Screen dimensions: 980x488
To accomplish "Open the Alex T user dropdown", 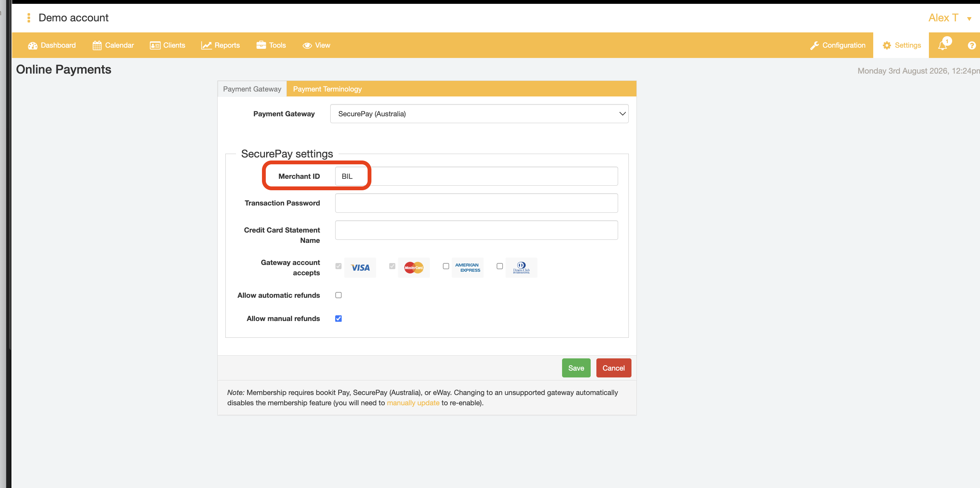I will [x=949, y=18].
